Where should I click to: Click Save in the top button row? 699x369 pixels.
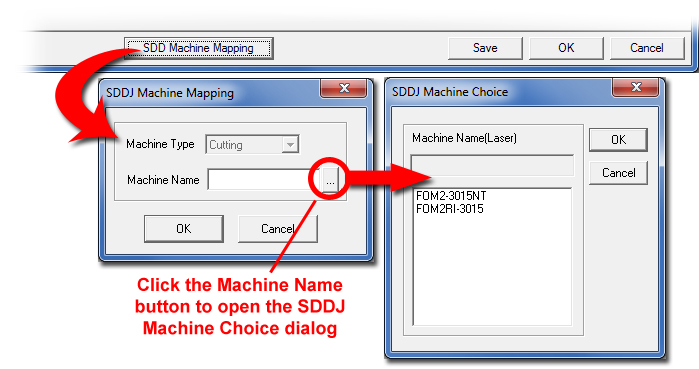point(485,48)
